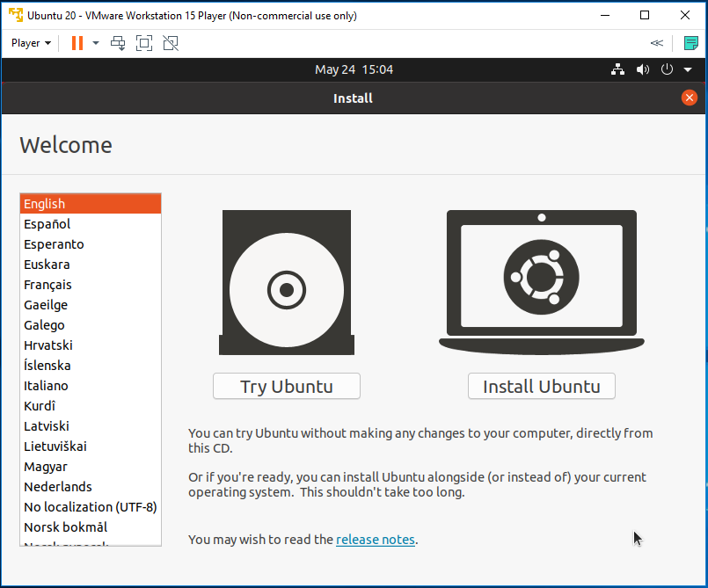The image size is (708, 588).
Task: Click Try Ubuntu button
Action: tap(287, 386)
